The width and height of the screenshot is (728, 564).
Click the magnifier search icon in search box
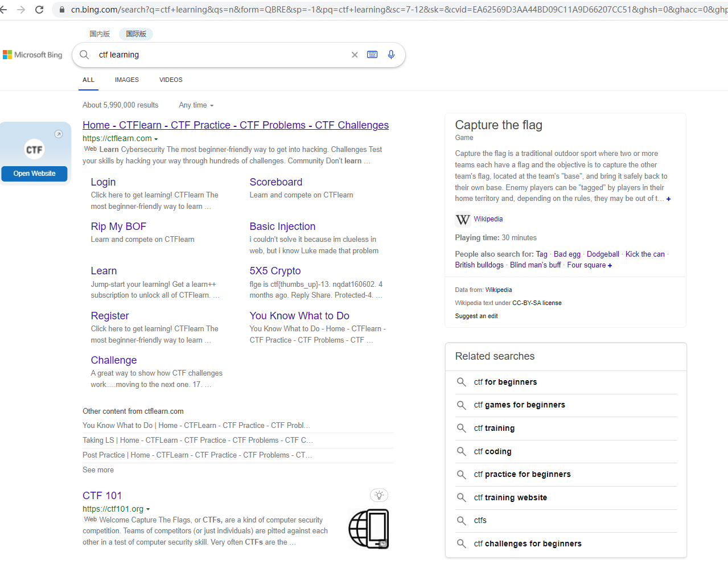(x=84, y=55)
